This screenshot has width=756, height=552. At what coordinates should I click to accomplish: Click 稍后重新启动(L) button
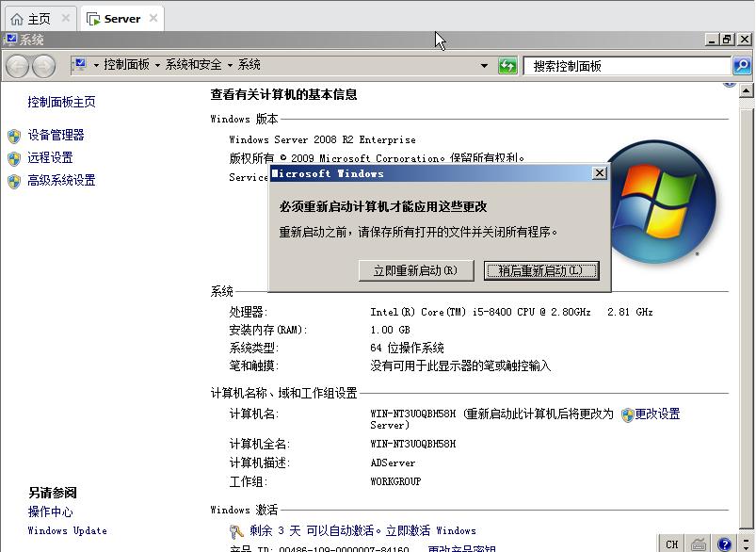pos(541,270)
